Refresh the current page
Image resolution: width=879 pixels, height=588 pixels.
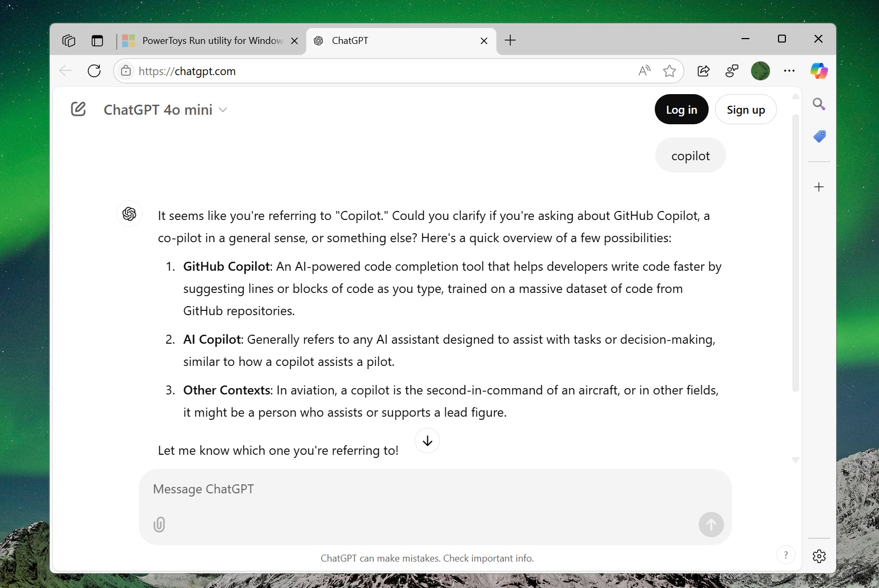pos(94,71)
